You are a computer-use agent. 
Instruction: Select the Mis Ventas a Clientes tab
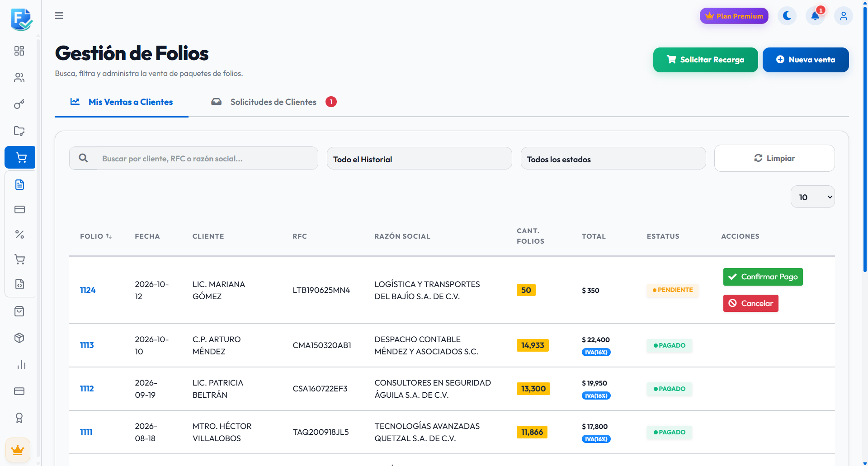(122, 102)
